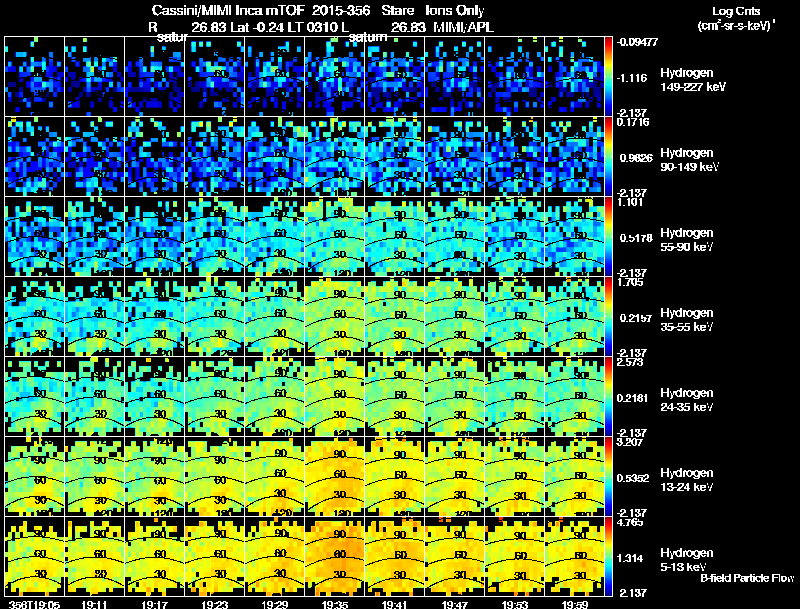This screenshot has width=800, height=609.
Task: Click the 0.5352 color scale value
Action: point(633,478)
